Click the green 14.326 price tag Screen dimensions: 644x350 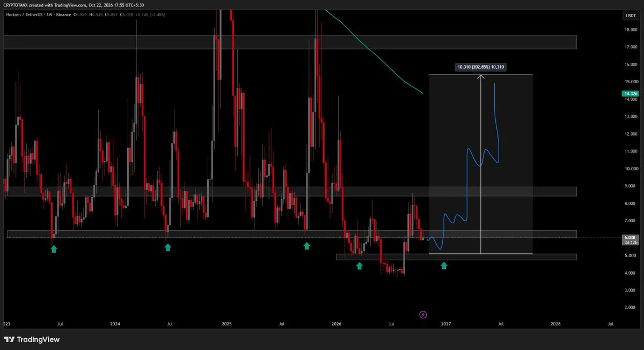click(630, 93)
